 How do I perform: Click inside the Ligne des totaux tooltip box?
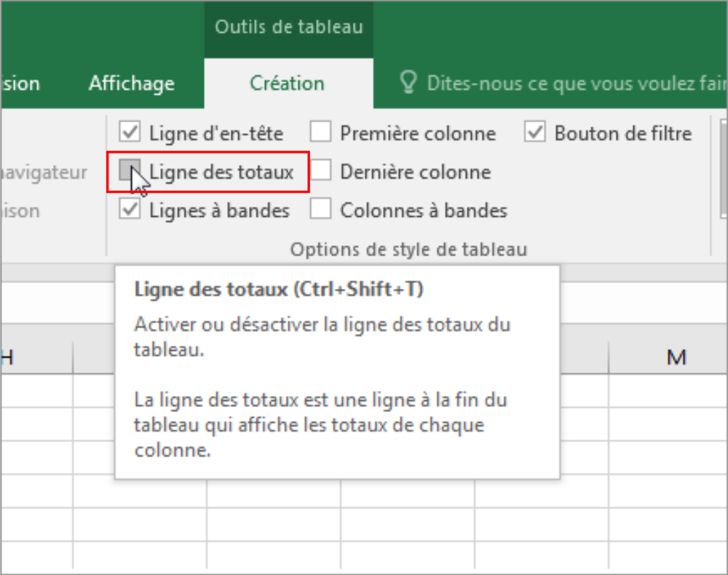point(337,371)
